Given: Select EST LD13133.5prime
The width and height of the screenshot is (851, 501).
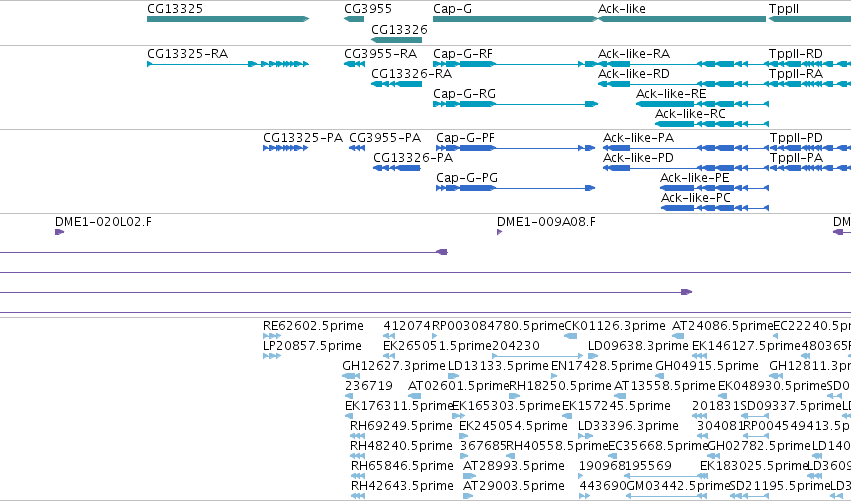Looking at the screenshot, I should (x=454, y=376).
